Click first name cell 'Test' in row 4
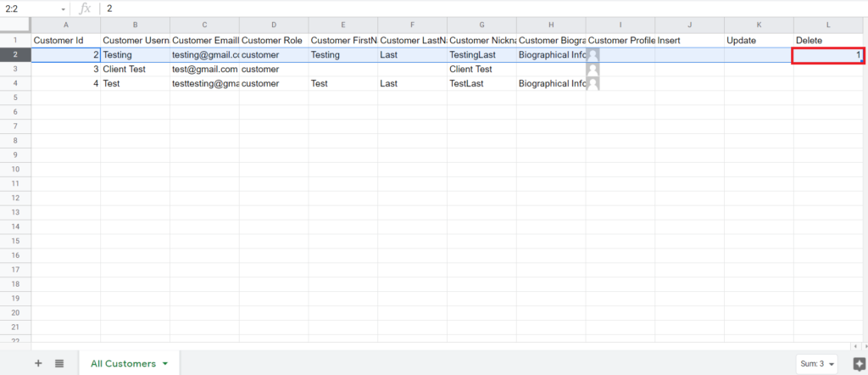Viewport: 868px width, 375px height. [343, 84]
